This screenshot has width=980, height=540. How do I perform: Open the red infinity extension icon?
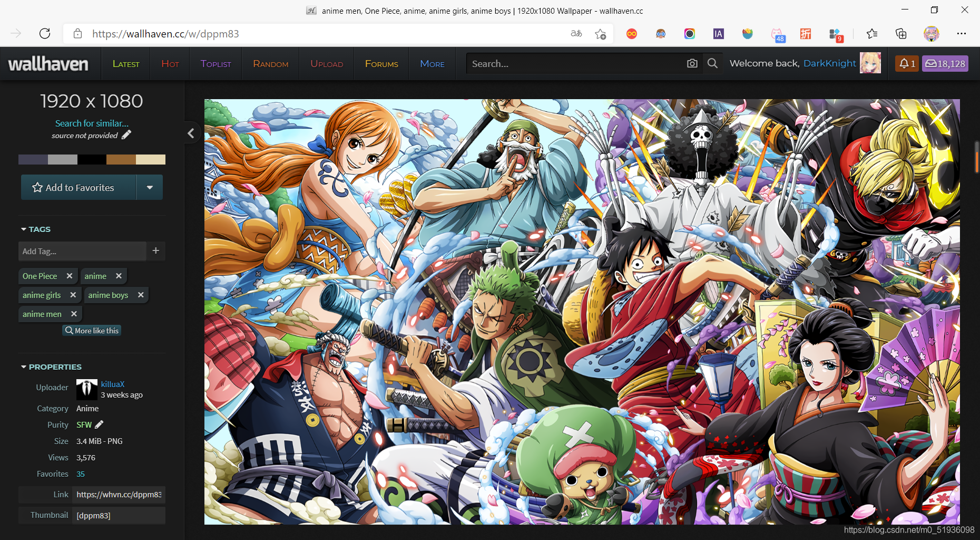[632, 34]
